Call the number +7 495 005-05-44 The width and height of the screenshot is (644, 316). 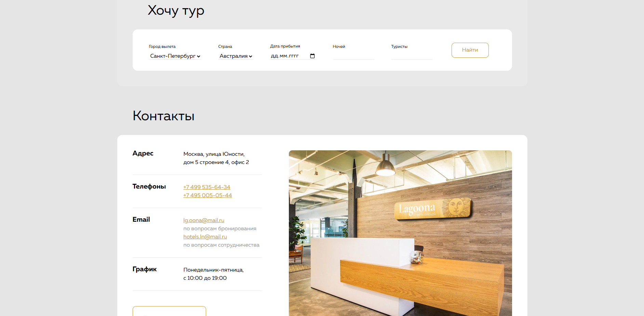pos(207,195)
